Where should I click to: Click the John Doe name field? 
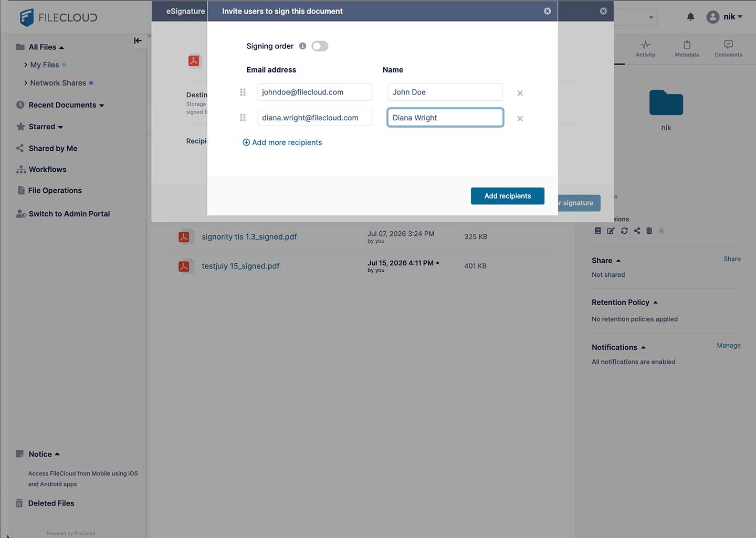coord(445,92)
